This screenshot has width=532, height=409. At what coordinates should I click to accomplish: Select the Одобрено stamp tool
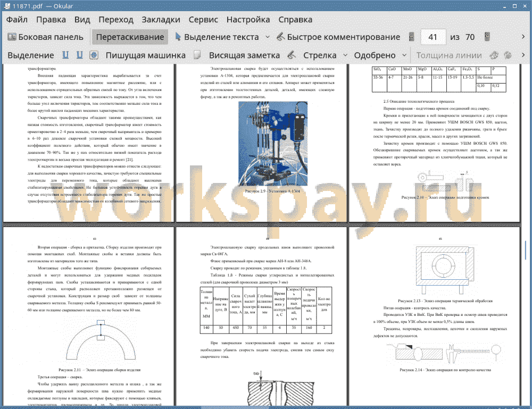[375, 55]
